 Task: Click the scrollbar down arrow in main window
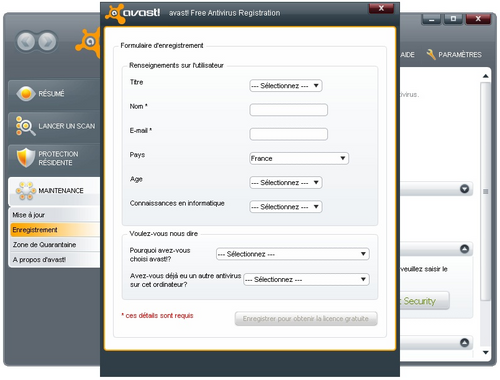(486, 352)
